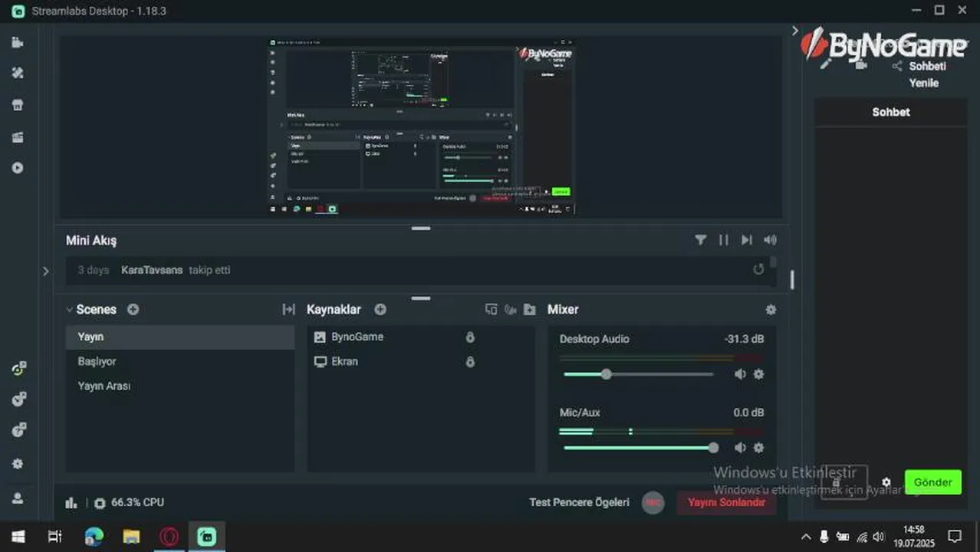
Task: Open Mixer advanced audio settings gear
Action: [x=771, y=309]
